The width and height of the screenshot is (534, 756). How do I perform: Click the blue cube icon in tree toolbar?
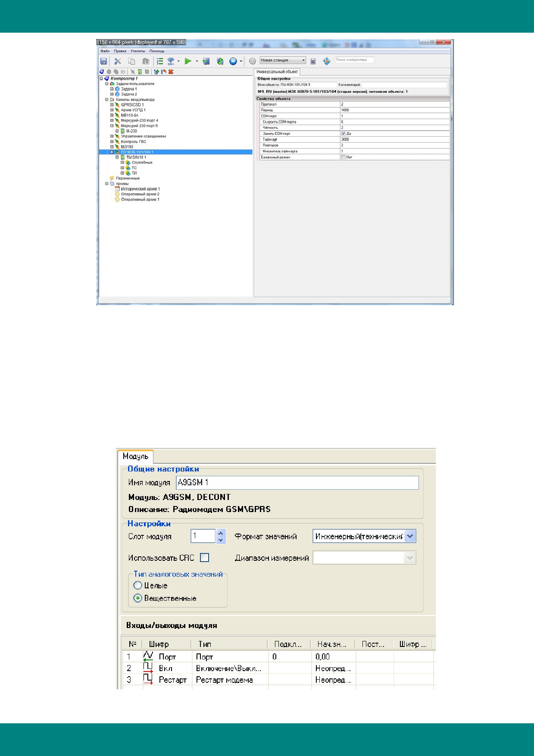pos(102,72)
